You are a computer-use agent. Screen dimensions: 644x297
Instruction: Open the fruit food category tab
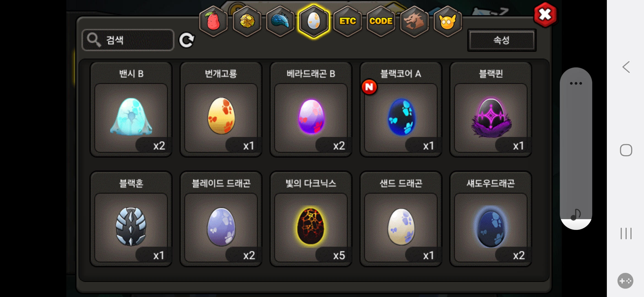(x=213, y=21)
